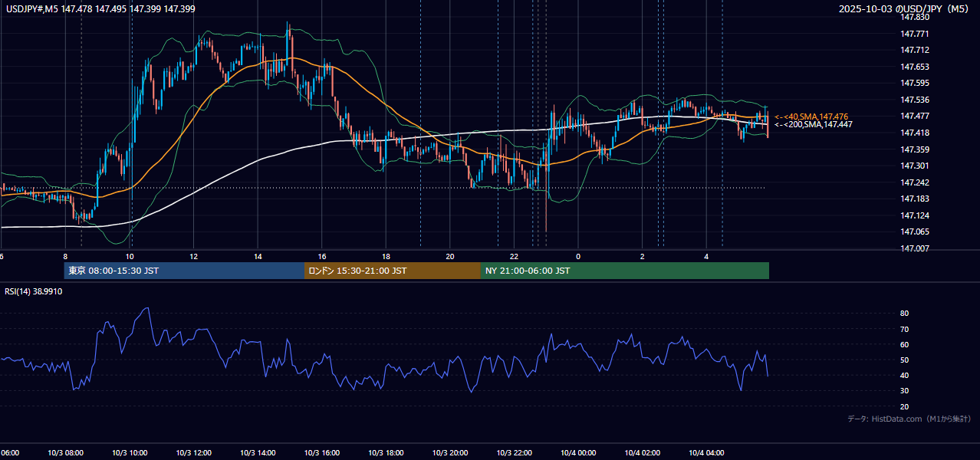Viewport: 980px width, 460px height.
Task: Click the 10/3 08:00 date label
Action: (65, 453)
